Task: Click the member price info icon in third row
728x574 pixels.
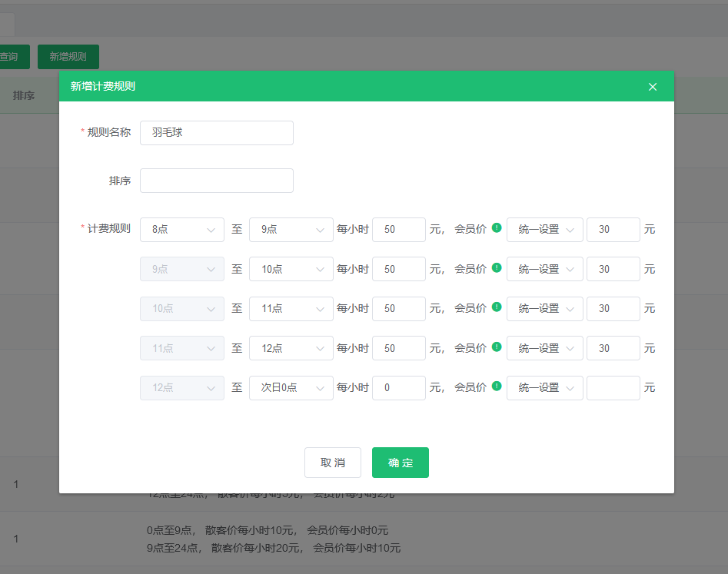Action: (497, 308)
